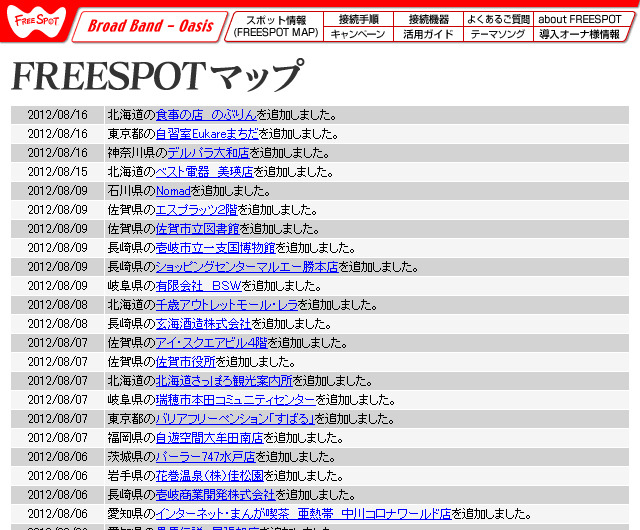Click date 2012/08/09 in Nomad row
This screenshot has width=640, height=530.
[58, 191]
